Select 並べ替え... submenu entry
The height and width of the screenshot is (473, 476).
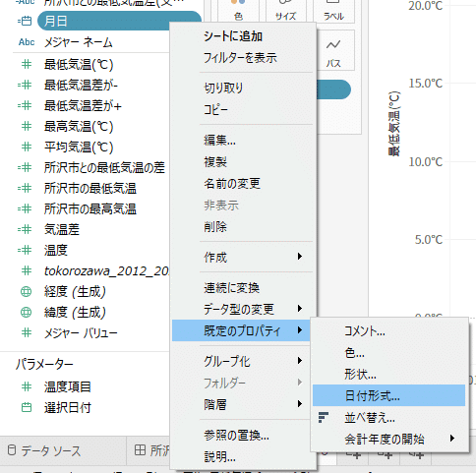pos(370,418)
